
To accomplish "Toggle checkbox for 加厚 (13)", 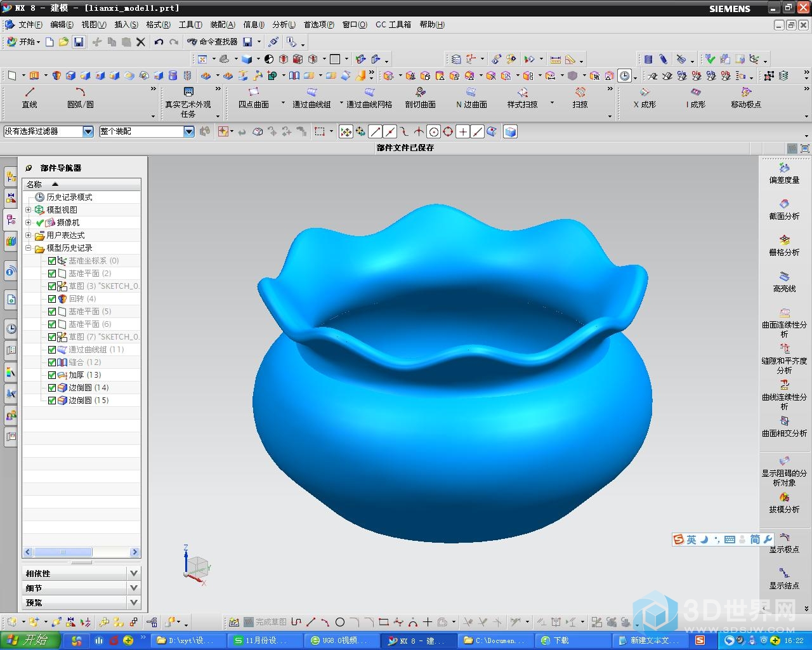I will 52,375.
